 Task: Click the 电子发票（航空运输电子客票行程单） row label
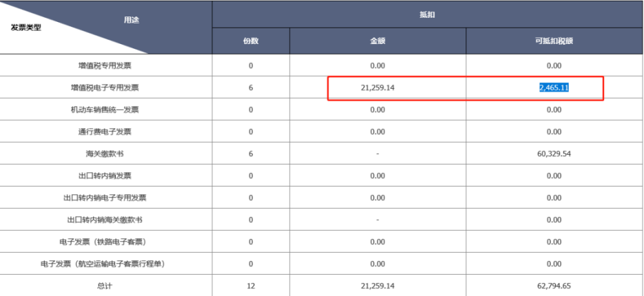click(x=105, y=264)
